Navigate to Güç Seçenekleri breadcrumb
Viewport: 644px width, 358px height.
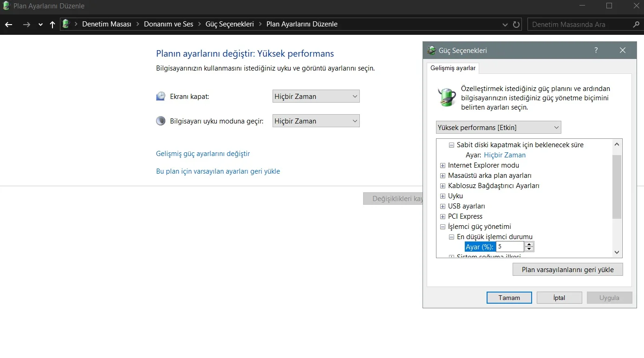point(230,24)
